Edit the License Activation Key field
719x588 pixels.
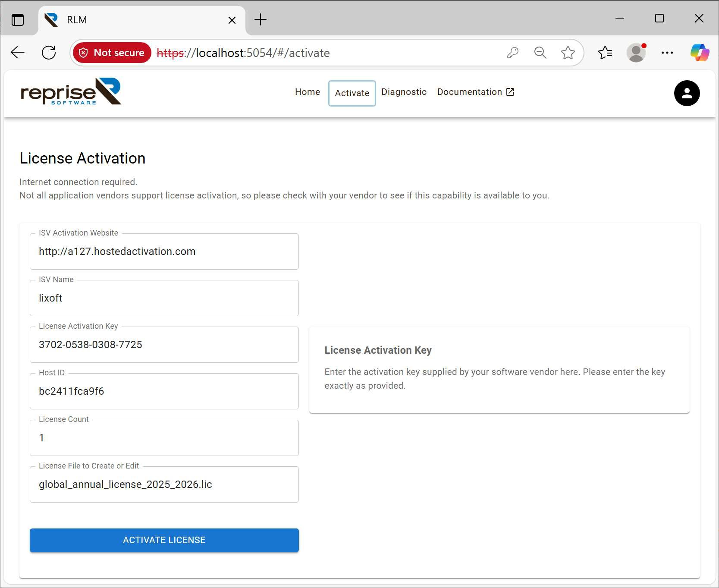tap(164, 345)
